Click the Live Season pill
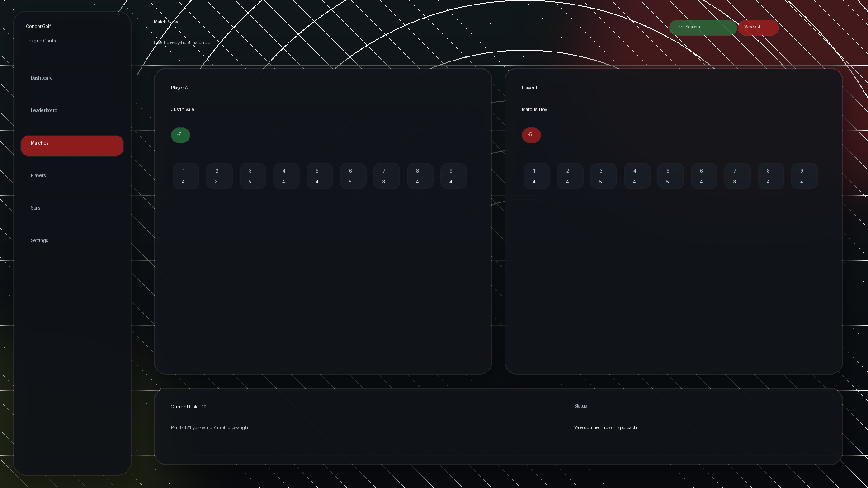The width and height of the screenshot is (868, 488). 703,28
